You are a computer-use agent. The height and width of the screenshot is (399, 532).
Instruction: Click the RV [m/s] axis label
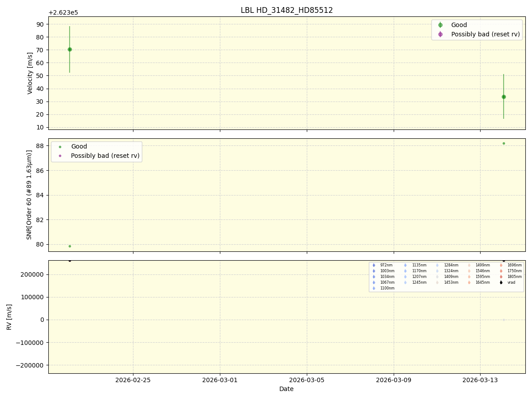pos(9,317)
